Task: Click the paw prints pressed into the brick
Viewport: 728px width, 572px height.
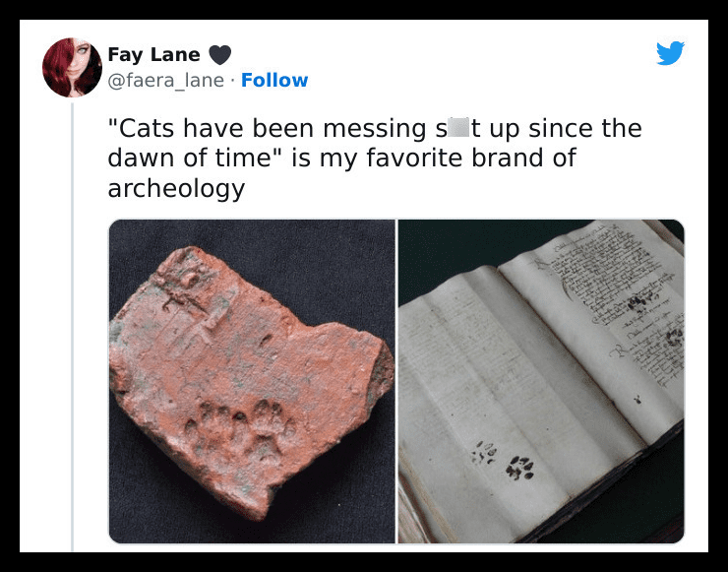Action: click(x=240, y=428)
